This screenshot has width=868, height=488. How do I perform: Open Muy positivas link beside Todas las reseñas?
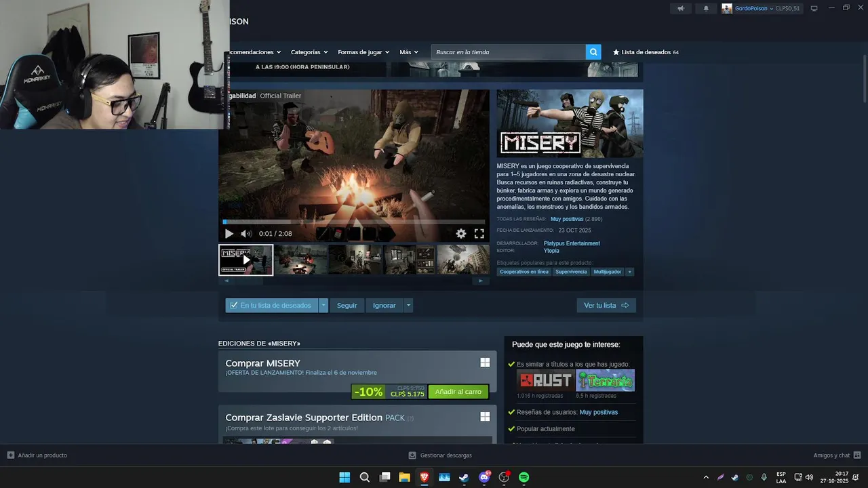567,219
